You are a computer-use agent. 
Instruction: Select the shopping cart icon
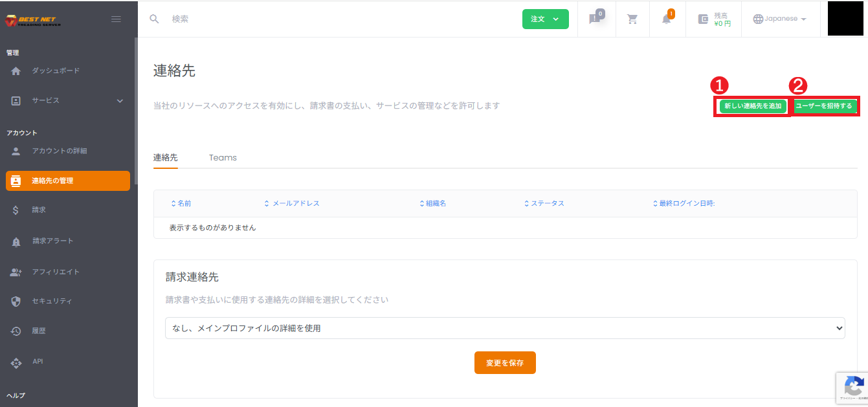tap(632, 19)
